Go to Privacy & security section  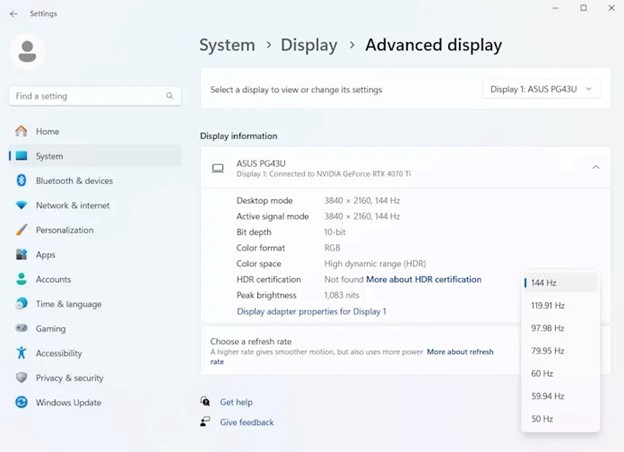click(69, 378)
